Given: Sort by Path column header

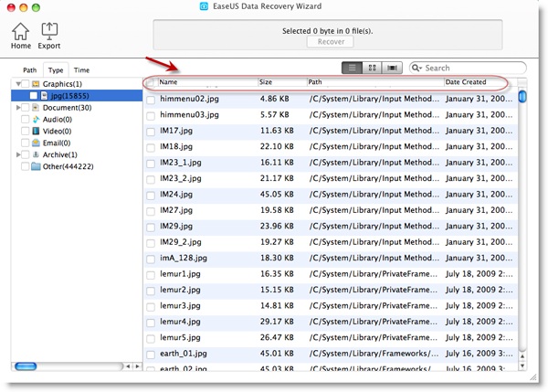Looking at the screenshot, I should (x=375, y=82).
